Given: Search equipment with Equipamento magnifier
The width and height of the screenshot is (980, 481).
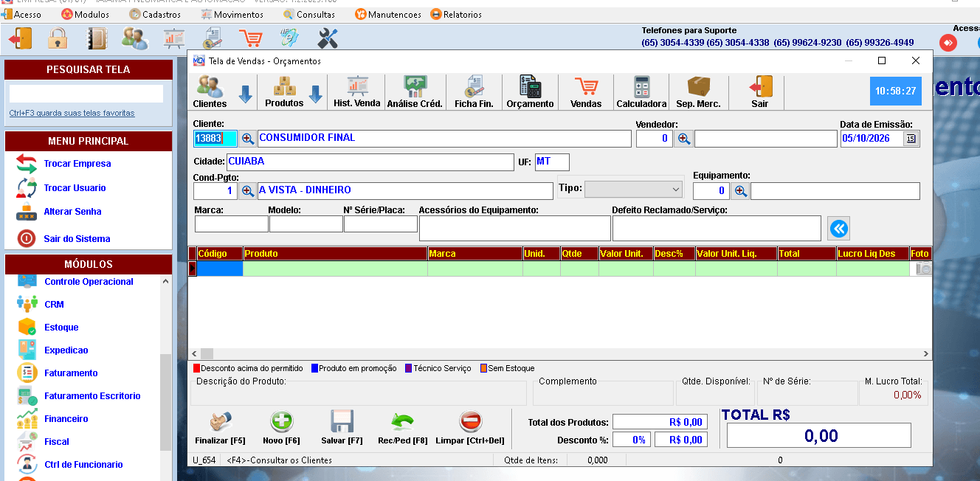Looking at the screenshot, I should (x=740, y=191).
